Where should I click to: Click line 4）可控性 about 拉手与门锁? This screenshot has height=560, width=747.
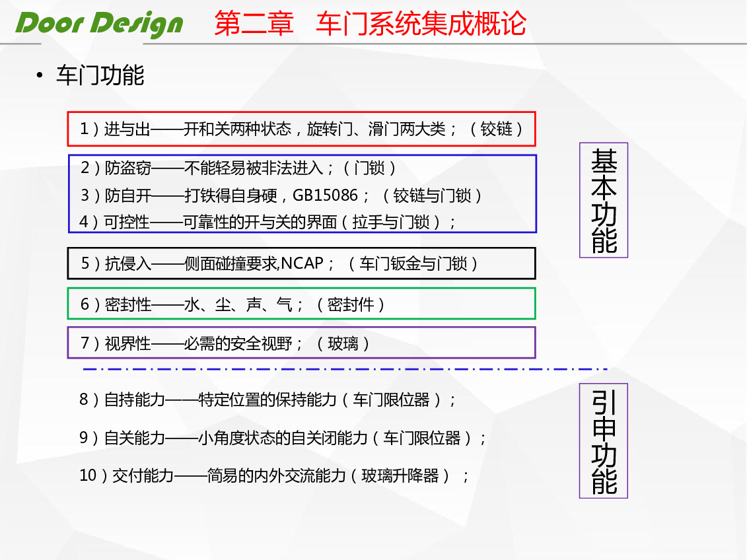tap(267, 222)
